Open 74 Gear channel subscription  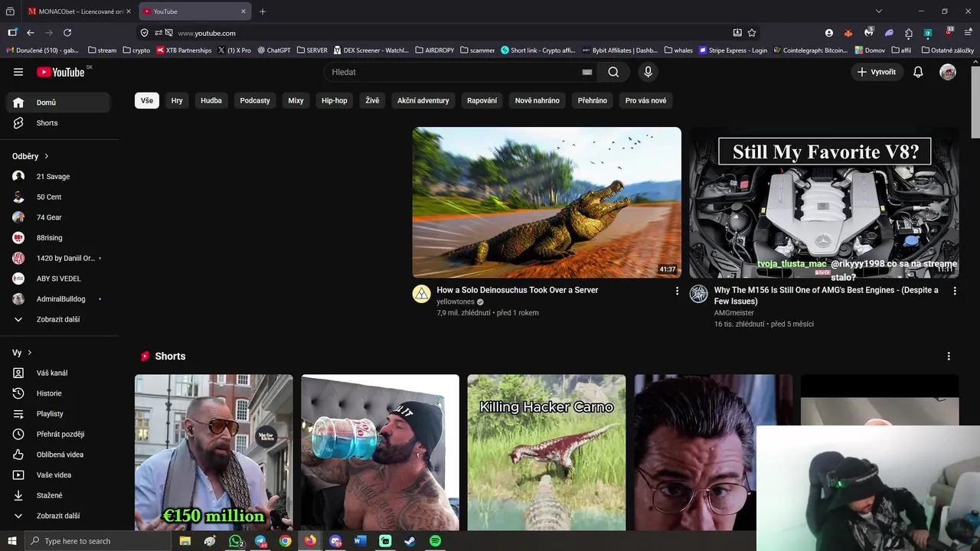58,217
